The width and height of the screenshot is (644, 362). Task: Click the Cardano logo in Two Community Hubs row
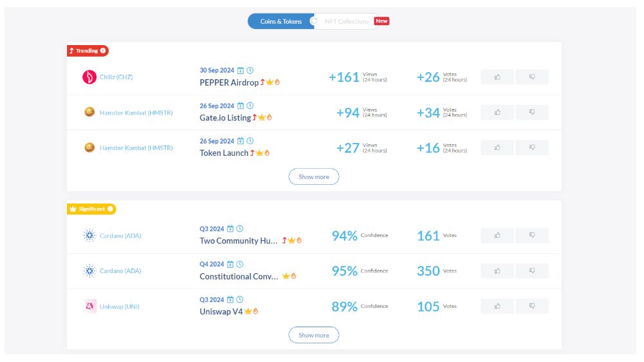89,236
